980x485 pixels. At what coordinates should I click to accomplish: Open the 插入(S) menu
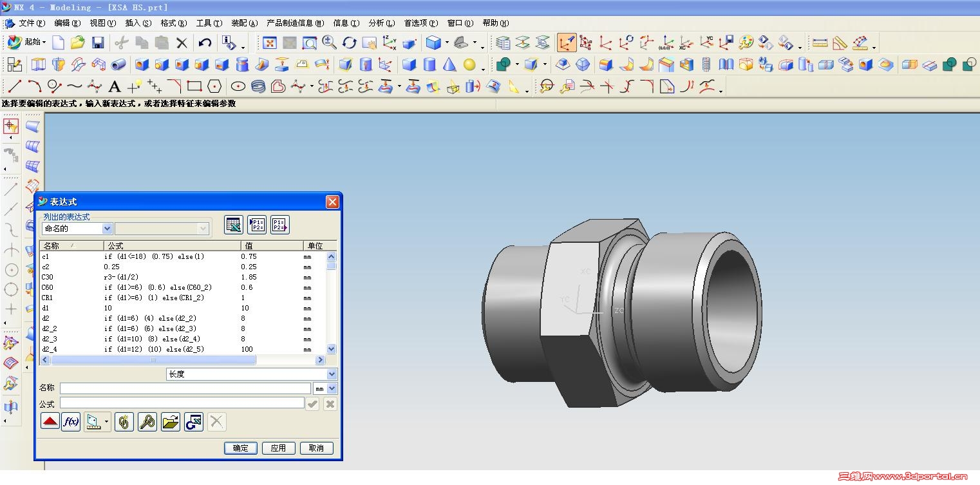(138, 23)
